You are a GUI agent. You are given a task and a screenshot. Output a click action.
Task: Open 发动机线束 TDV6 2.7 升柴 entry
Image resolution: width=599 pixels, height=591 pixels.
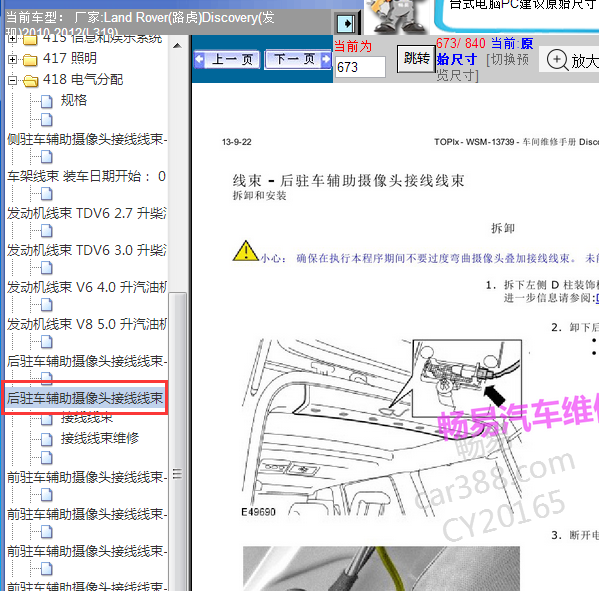coord(87,213)
